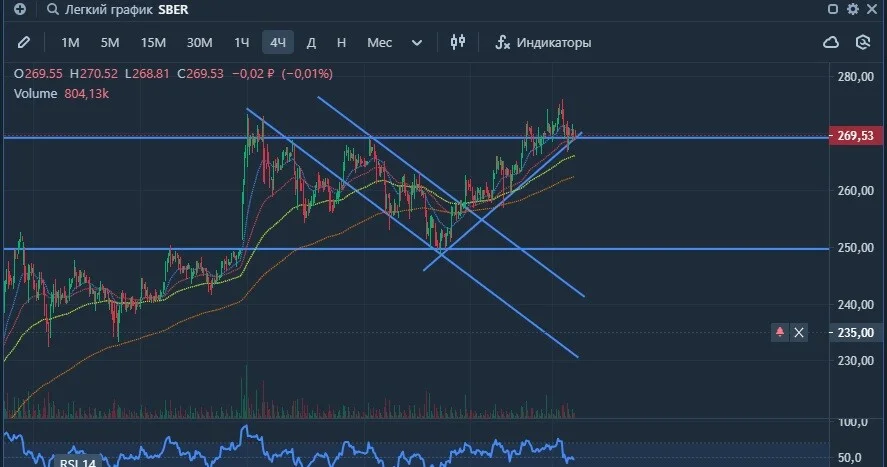Viewport: 887px width, 467px height.
Task: Remove the 235,00 price alert with X
Action: tap(799, 332)
